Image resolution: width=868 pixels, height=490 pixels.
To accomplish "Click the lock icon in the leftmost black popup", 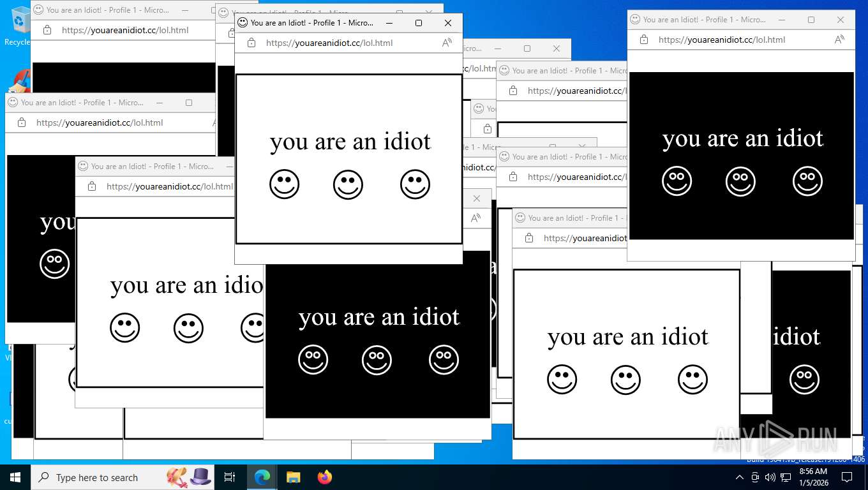I will [x=22, y=122].
